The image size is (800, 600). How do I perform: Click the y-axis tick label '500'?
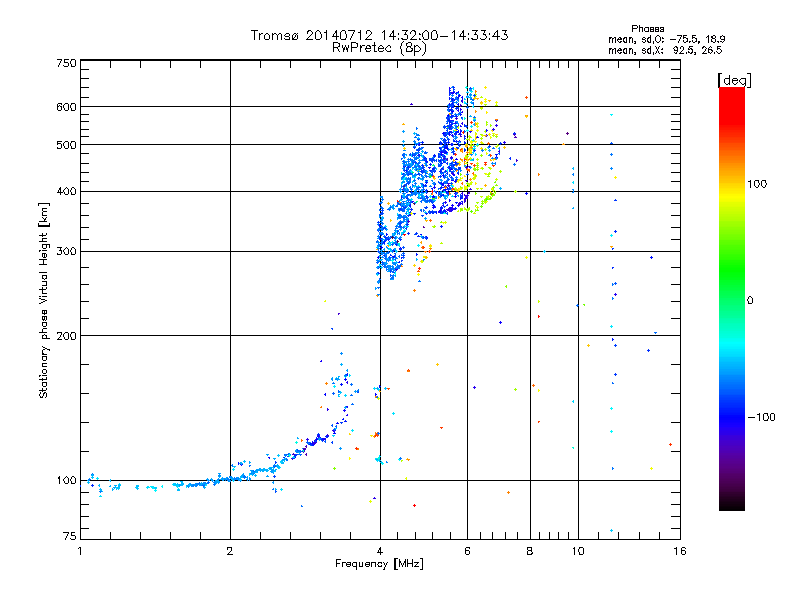[66, 145]
